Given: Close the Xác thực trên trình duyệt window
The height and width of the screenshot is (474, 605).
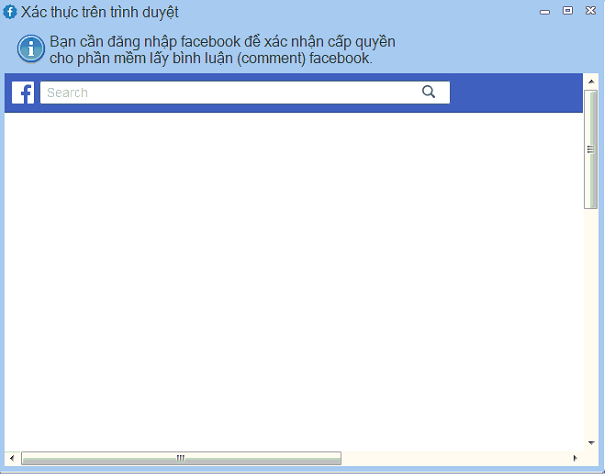Looking at the screenshot, I should pos(591,10).
